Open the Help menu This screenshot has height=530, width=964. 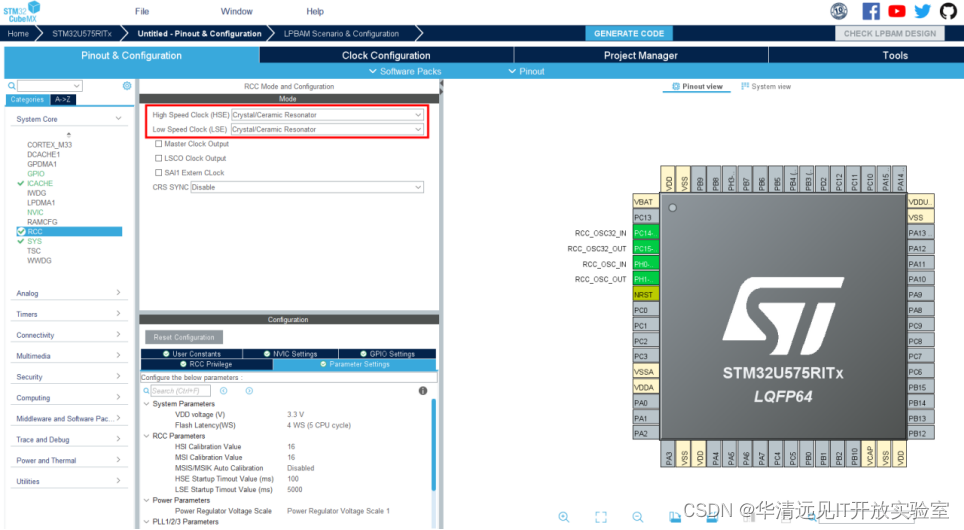click(315, 11)
